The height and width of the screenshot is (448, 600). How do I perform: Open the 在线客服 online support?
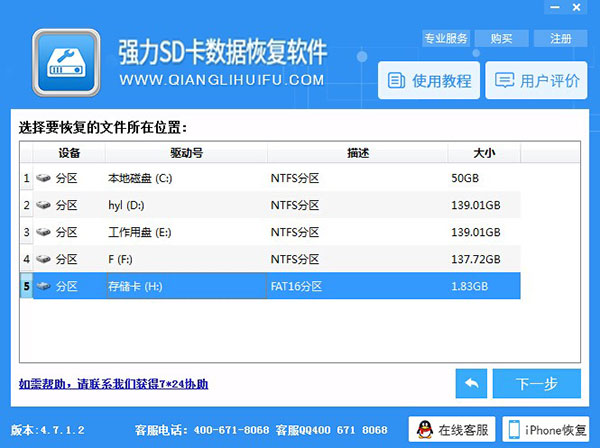tap(452, 430)
